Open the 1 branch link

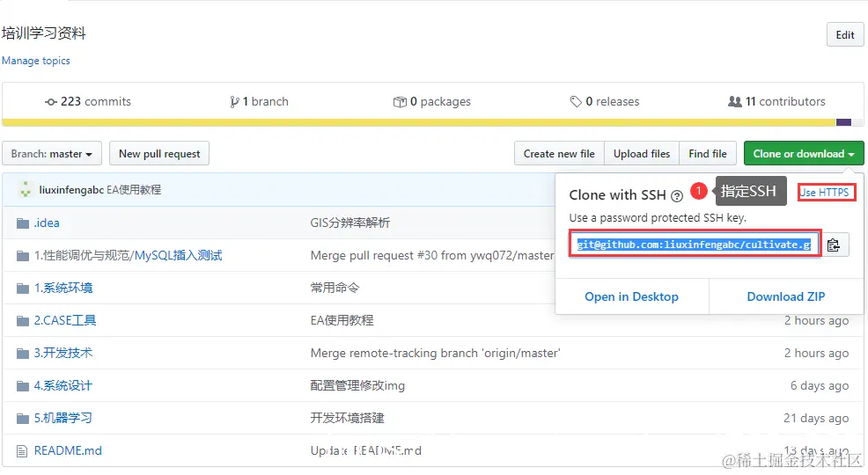point(259,102)
